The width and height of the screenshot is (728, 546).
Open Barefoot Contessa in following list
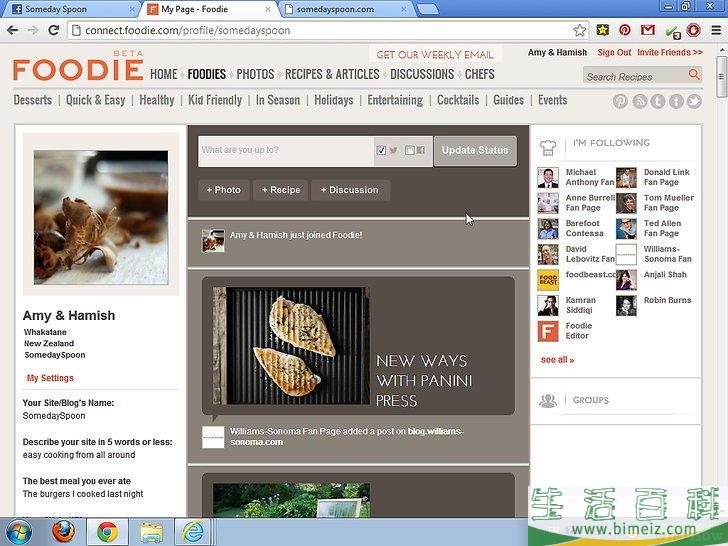584,228
